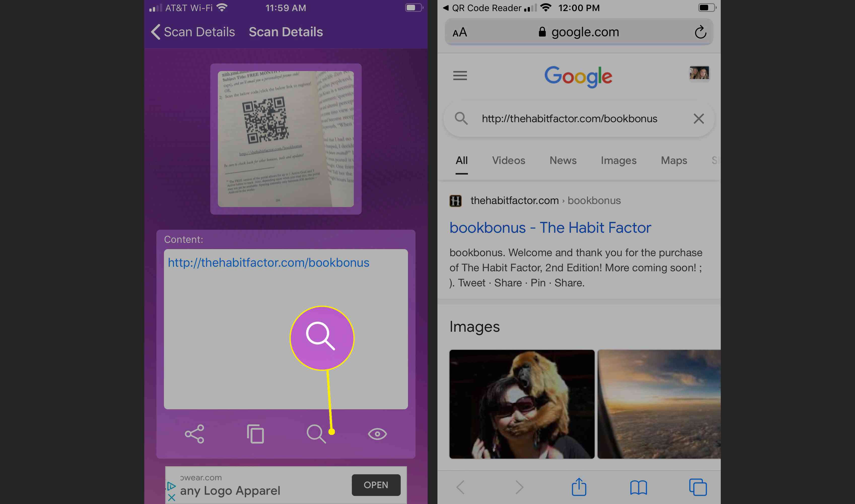The width and height of the screenshot is (855, 504).
Task: Open the sunset sky image result
Action: [659, 404]
